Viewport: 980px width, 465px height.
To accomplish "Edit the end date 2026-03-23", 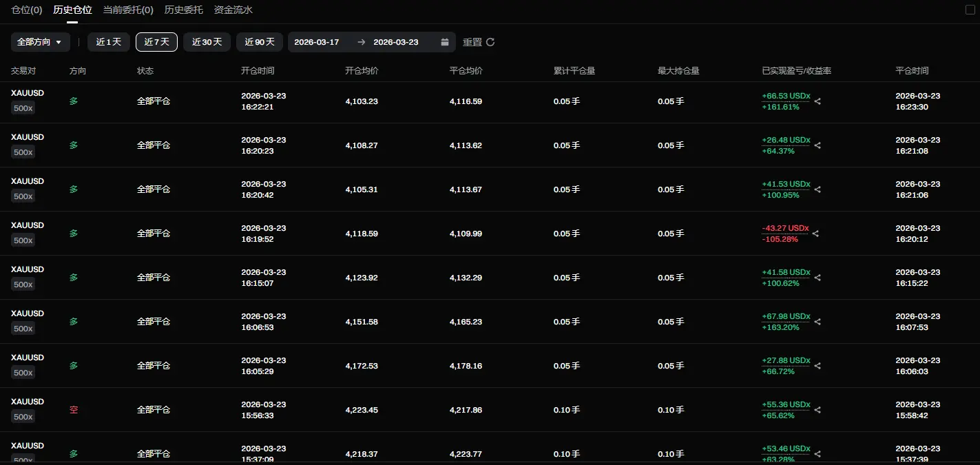I will (396, 42).
